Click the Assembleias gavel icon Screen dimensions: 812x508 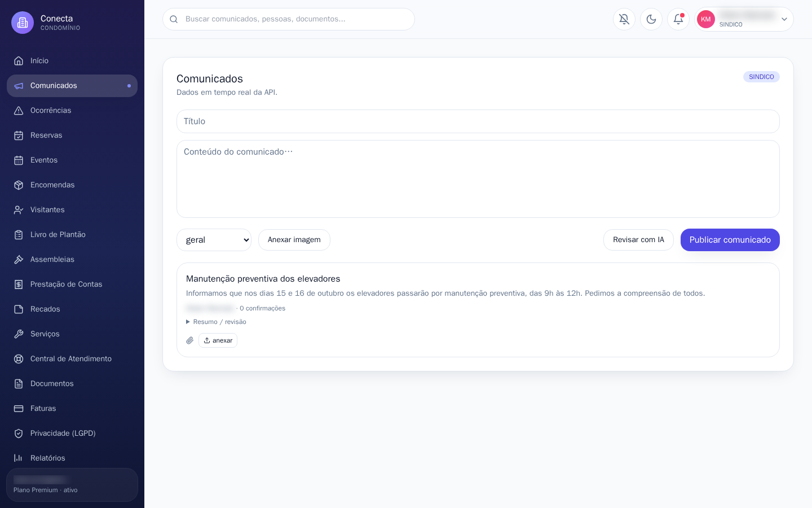19,260
